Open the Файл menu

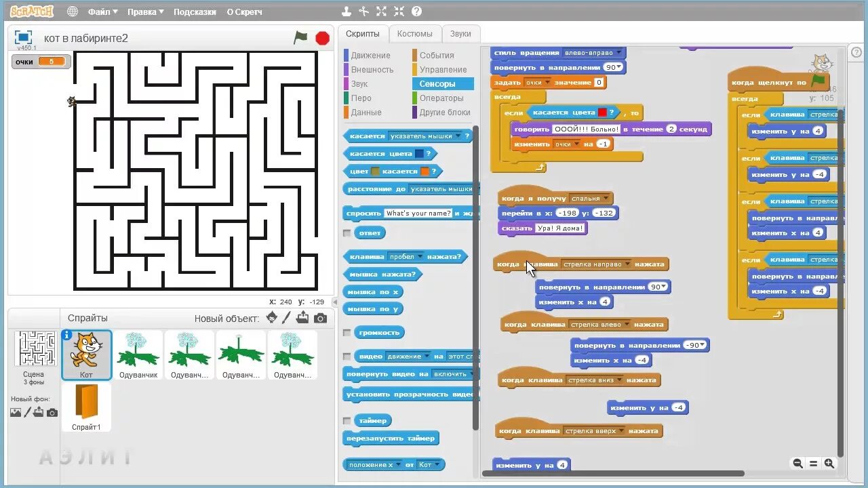(x=102, y=12)
